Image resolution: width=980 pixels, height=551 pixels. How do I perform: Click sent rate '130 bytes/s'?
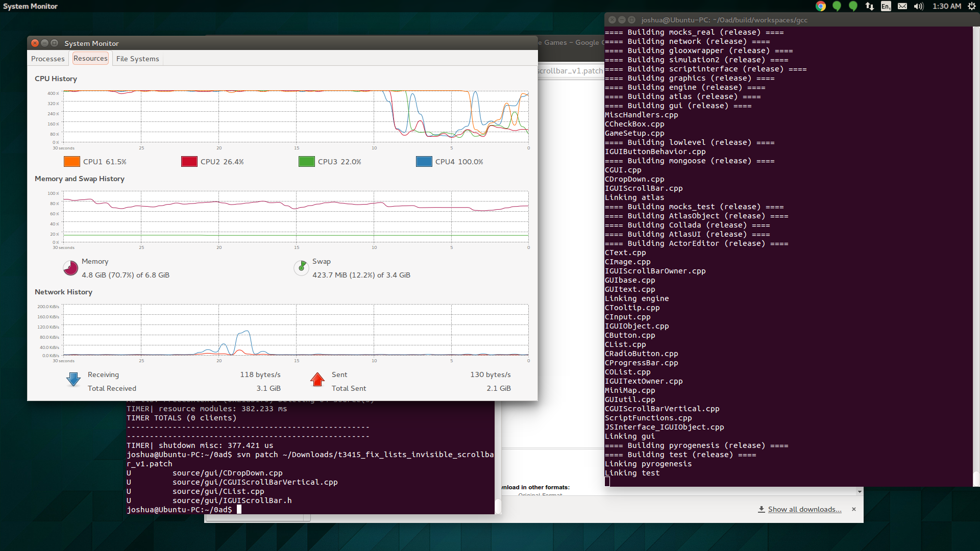(x=491, y=374)
